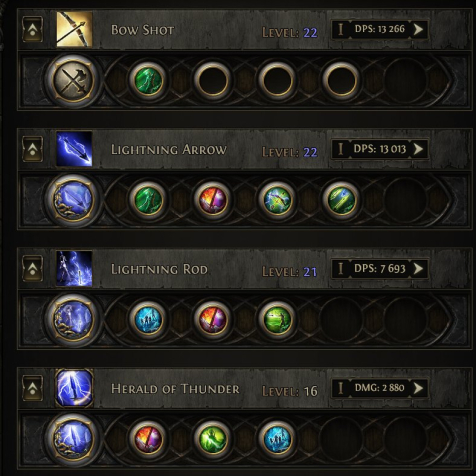
Task: Open Lightning Arrow DPS 13 013 details arrow
Action: 419,149
